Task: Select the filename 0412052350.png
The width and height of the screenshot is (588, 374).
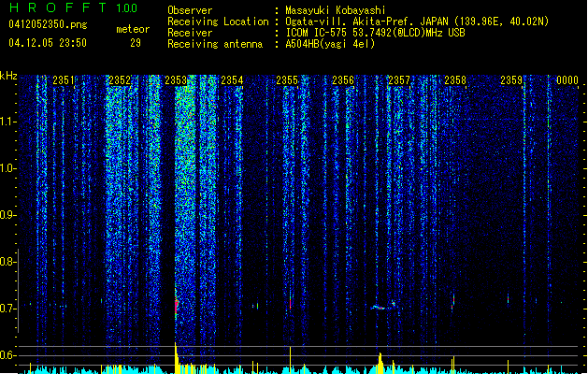Action: pyautogui.click(x=48, y=24)
